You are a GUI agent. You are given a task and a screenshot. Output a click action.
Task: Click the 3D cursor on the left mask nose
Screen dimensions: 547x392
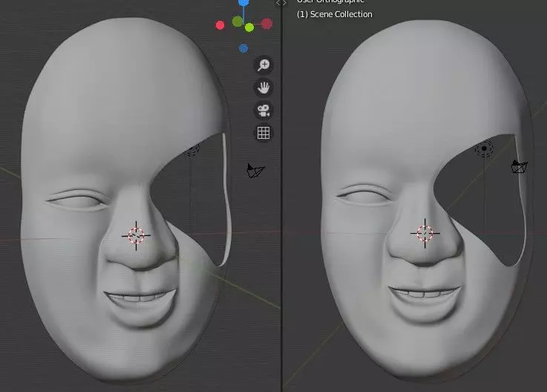(x=136, y=235)
